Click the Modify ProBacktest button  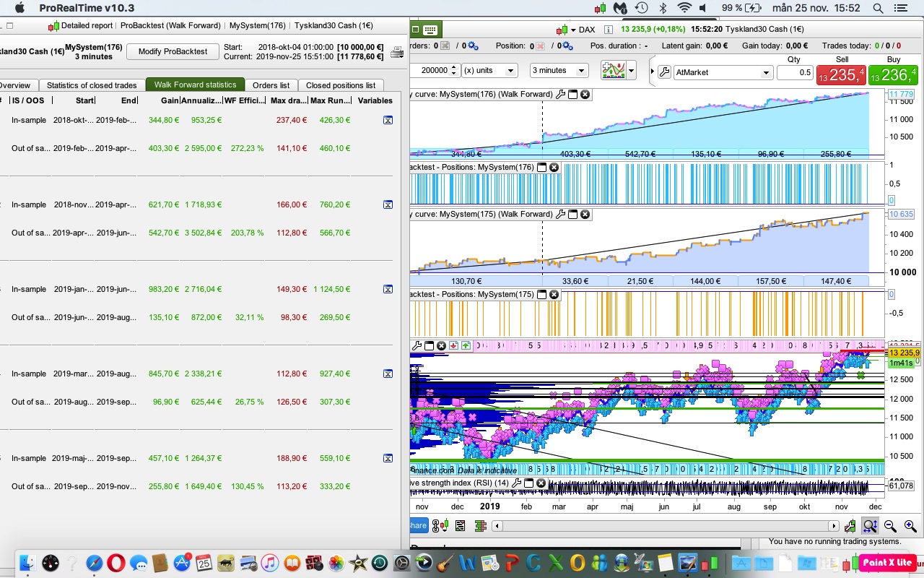click(x=173, y=51)
